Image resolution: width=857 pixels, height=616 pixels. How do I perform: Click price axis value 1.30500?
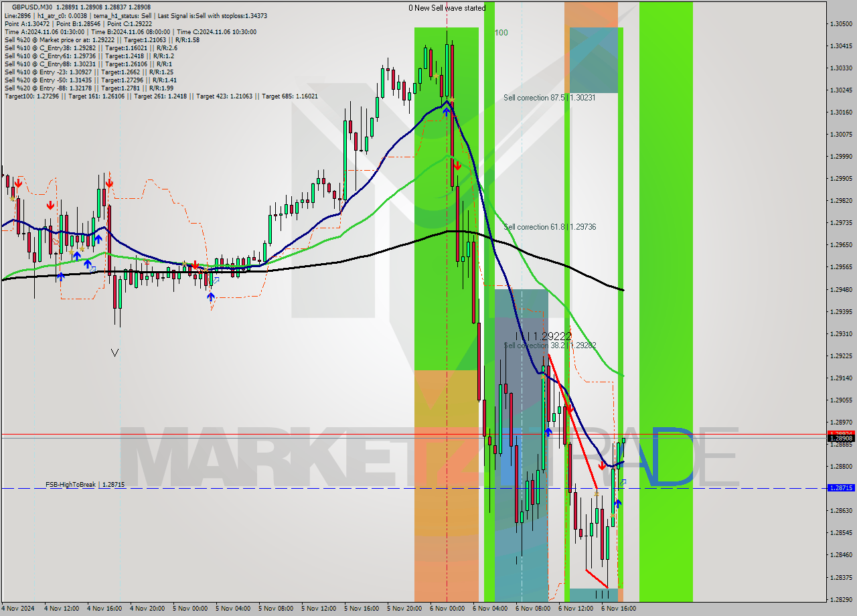tap(841, 23)
